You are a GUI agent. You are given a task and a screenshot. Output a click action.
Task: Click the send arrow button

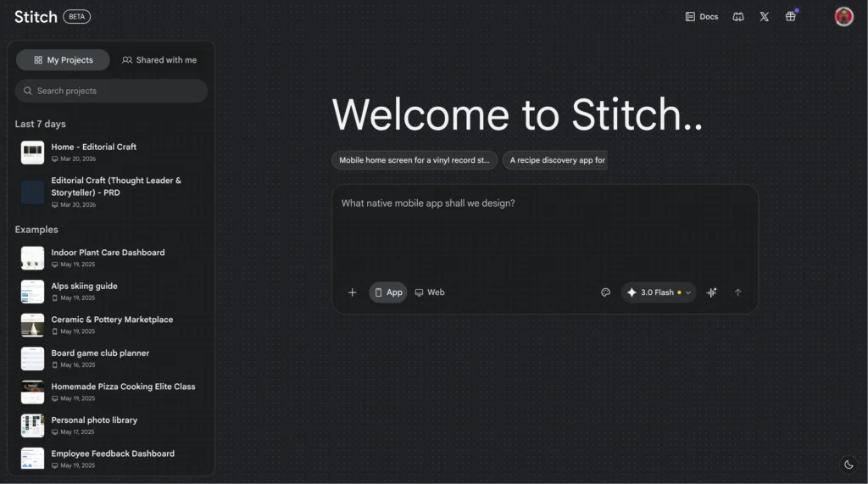pyautogui.click(x=738, y=292)
